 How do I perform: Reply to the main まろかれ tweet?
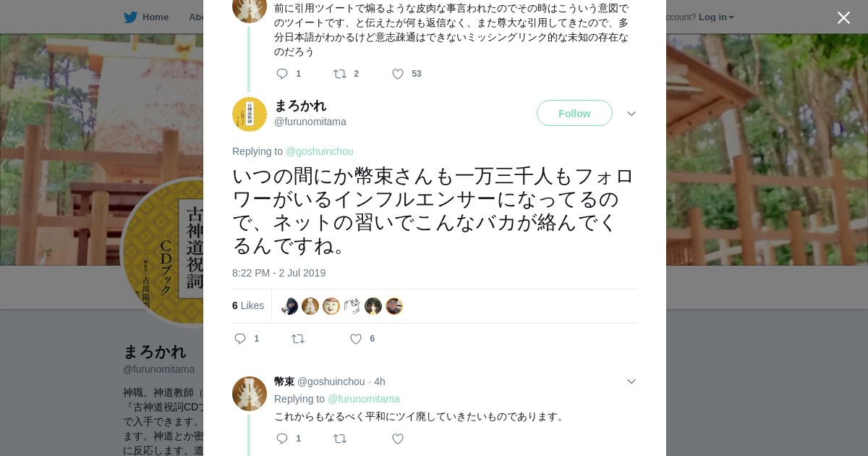241,339
